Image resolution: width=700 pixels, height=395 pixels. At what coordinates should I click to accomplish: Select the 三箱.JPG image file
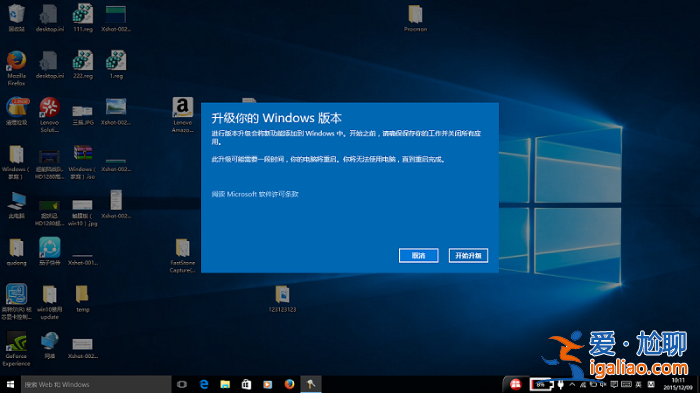pyautogui.click(x=83, y=115)
